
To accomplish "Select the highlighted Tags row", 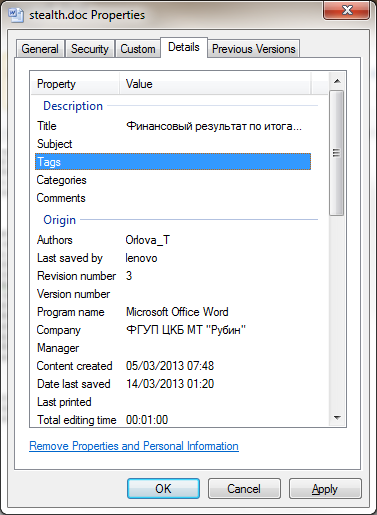I will (x=173, y=162).
